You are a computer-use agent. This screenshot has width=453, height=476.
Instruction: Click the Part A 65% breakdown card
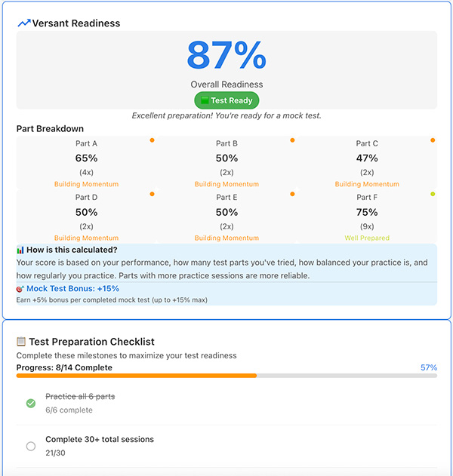coord(86,162)
